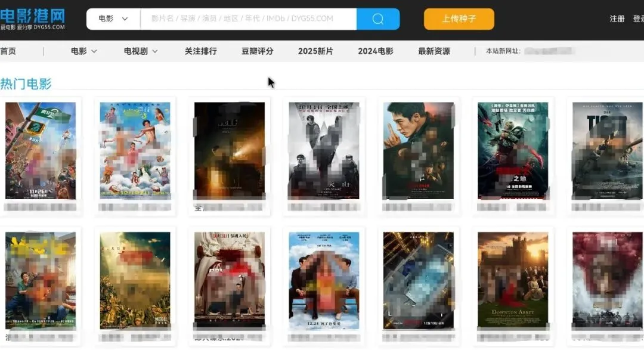Focus the movie search input field
The height and width of the screenshot is (350, 644).
coord(249,19)
